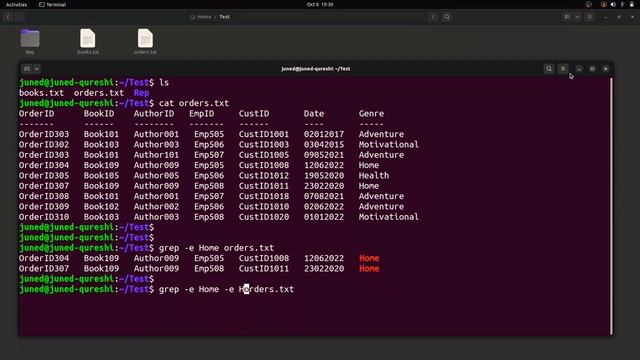
Task: Click 'Health' genre in the table
Action: [x=374, y=176]
